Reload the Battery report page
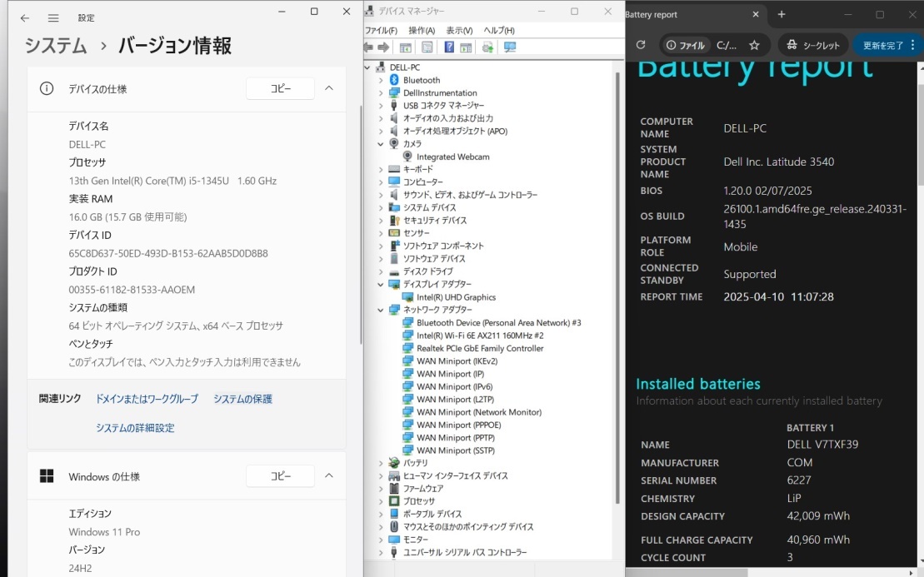The image size is (924, 577). pos(641,45)
